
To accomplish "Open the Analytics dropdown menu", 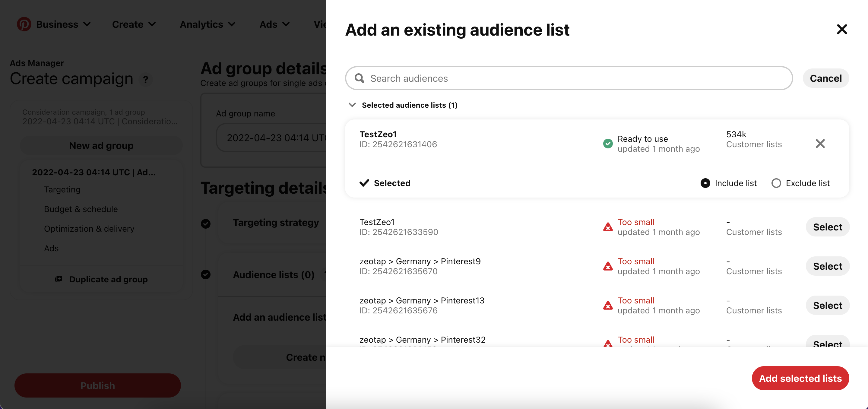I will 207,24.
